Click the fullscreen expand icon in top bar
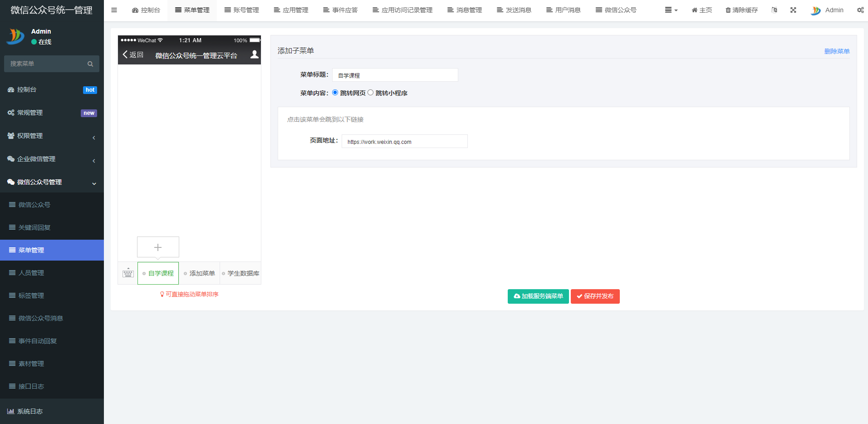Image resolution: width=868 pixels, height=424 pixels. (793, 10)
